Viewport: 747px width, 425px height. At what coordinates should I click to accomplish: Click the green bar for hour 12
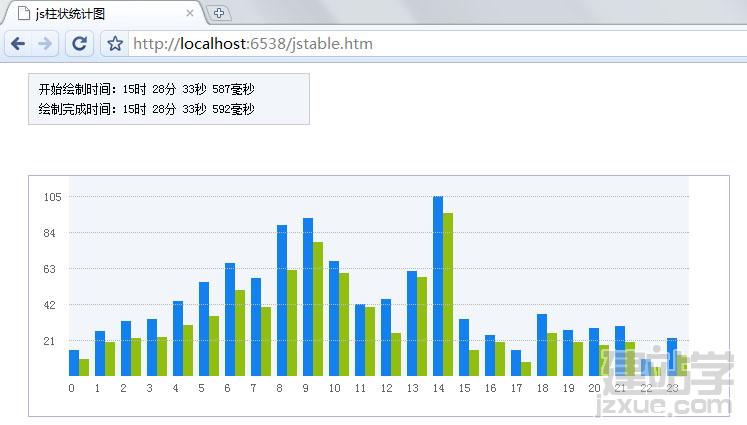coord(396,354)
